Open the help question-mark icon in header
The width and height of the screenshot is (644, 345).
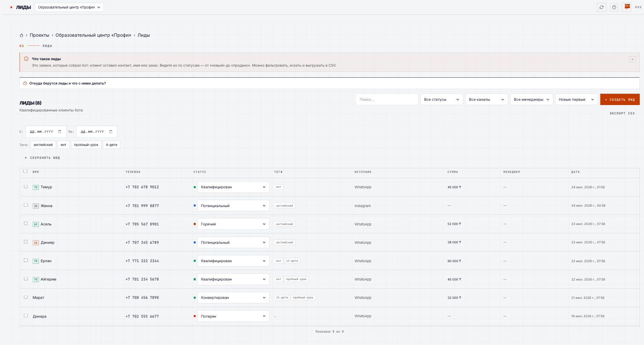(614, 7)
